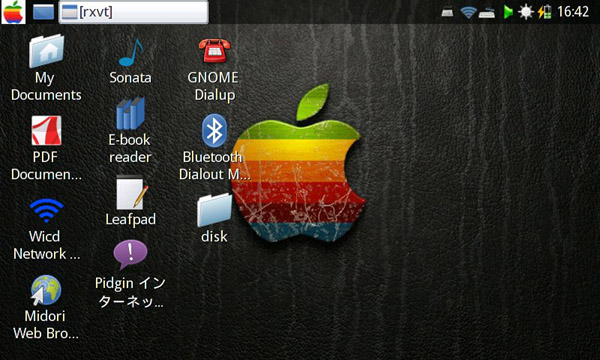600x360 pixels.
Task: Click the first keyboard tray icon
Action: click(x=447, y=13)
